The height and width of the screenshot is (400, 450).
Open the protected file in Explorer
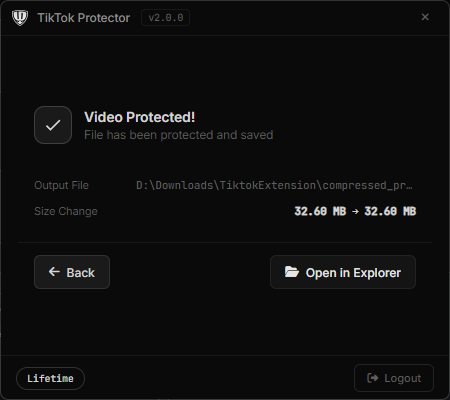343,272
